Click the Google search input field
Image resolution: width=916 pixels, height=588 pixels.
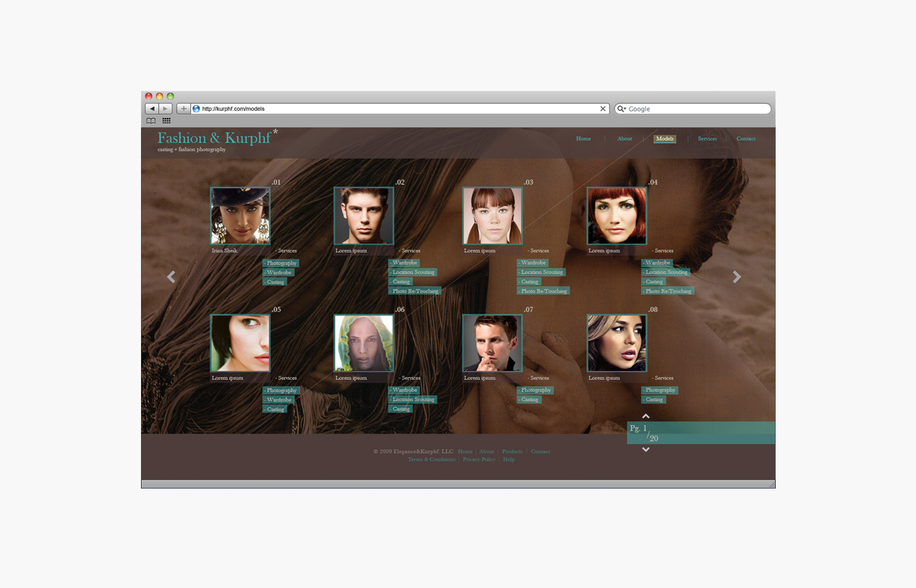(x=698, y=109)
